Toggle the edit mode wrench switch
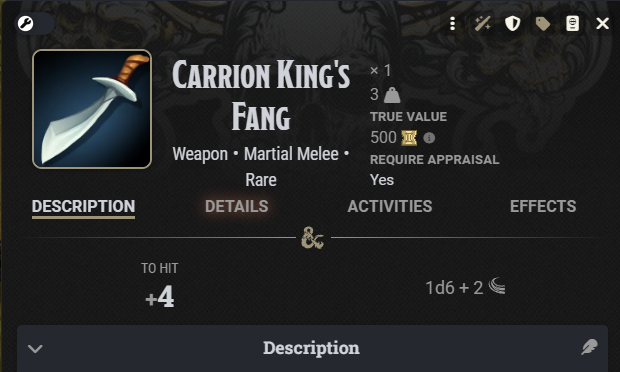 click(34, 24)
